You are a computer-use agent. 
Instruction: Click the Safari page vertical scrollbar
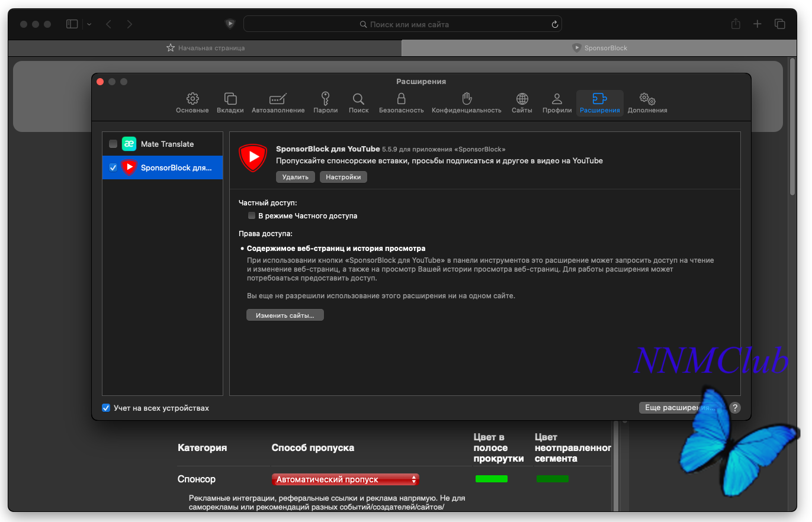(792, 127)
